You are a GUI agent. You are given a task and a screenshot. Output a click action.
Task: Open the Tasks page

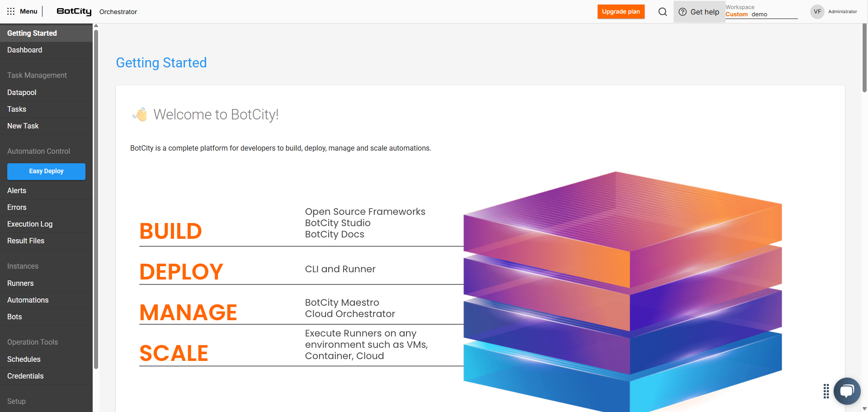pyautogui.click(x=46, y=109)
